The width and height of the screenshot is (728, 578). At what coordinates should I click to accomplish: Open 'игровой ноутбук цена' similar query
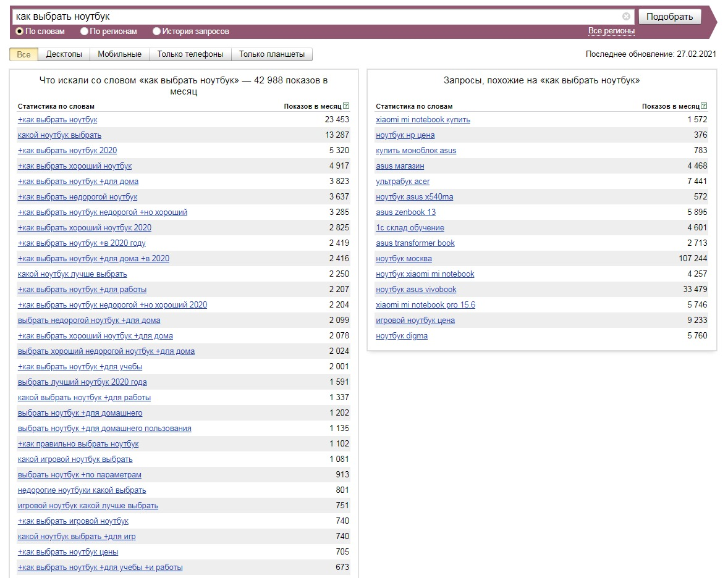click(x=415, y=320)
